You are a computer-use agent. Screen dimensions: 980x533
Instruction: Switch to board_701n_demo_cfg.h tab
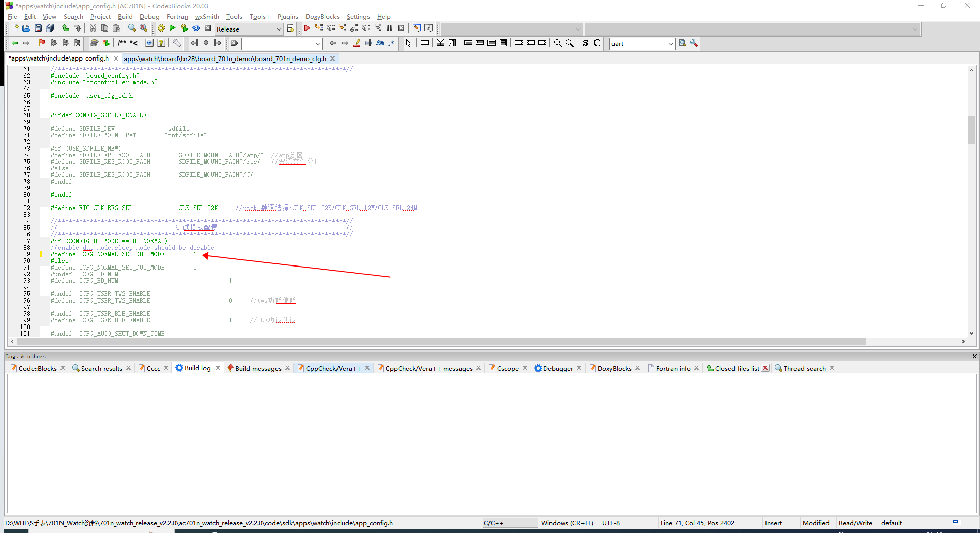[225, 58]
